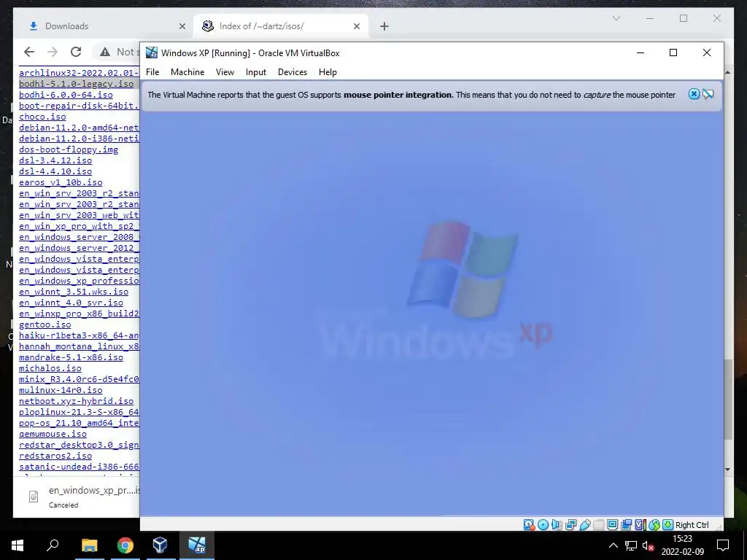Open the Windows Start menu
The image size is (747, 560).
pyautogui.click(x=18, y=545)
